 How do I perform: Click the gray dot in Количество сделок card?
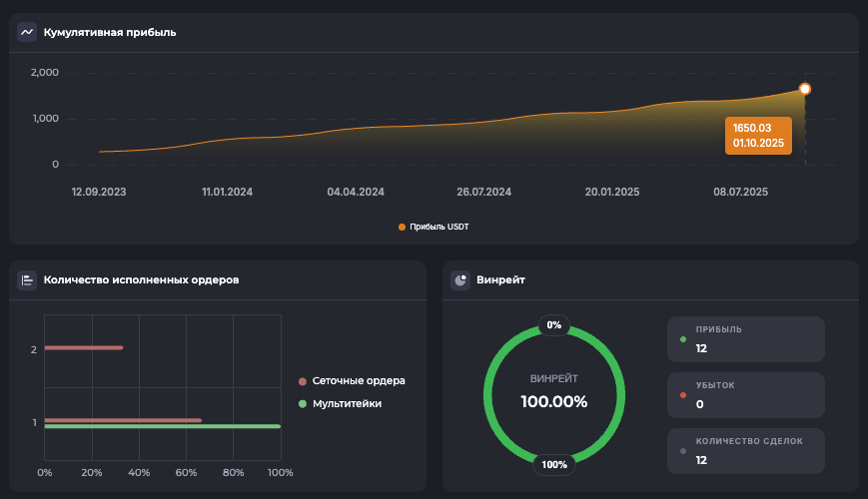[x=683, y=451]
